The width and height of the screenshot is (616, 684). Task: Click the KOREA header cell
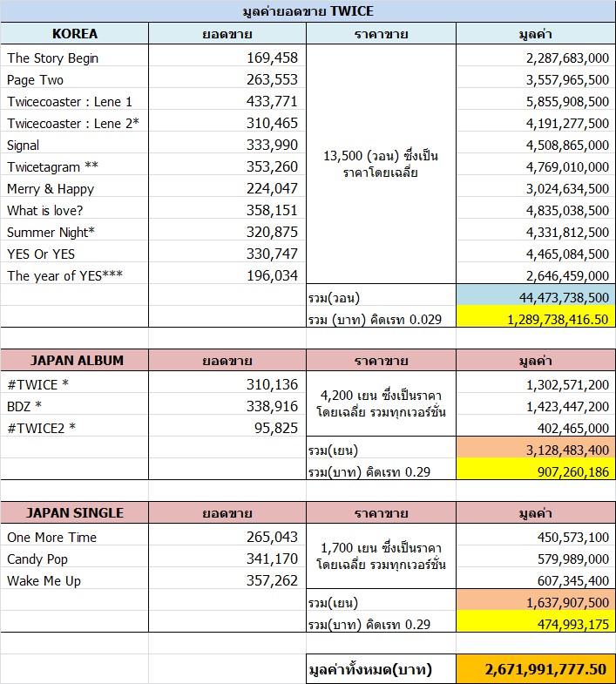point(75,34)
